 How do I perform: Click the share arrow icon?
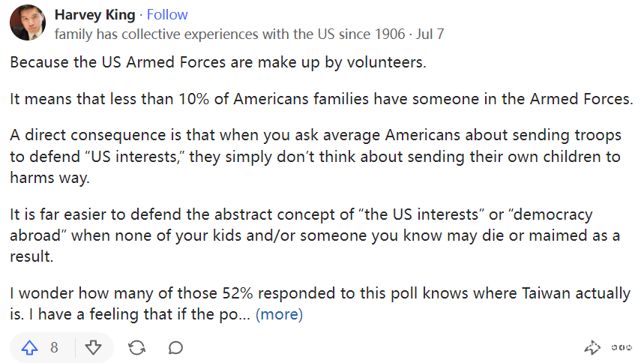click(x=592, y=347)
